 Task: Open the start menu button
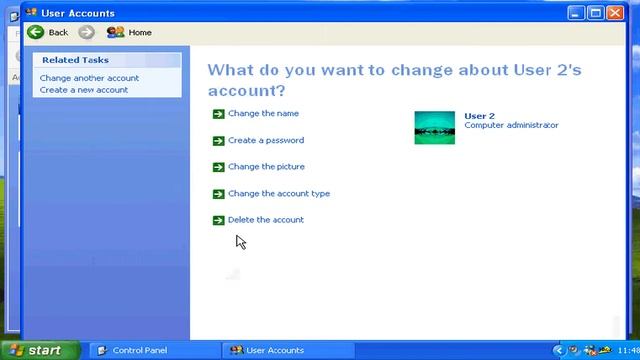click(x=40, y=350)
